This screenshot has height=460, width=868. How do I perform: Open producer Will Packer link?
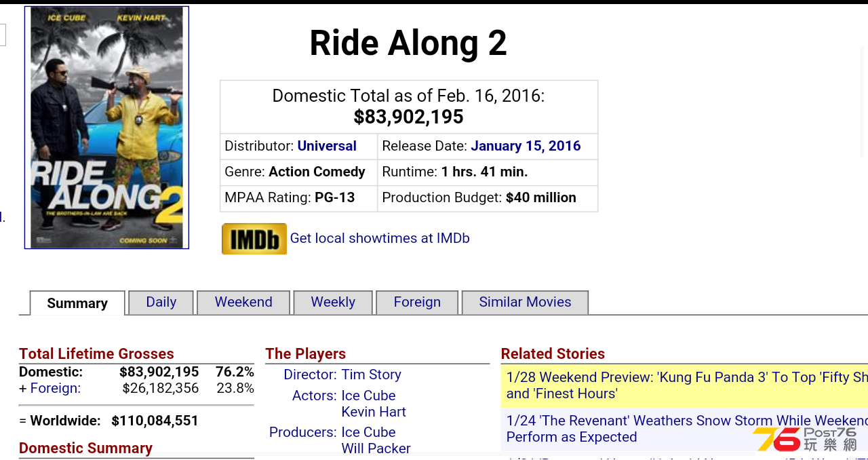[x=376, y=448]
